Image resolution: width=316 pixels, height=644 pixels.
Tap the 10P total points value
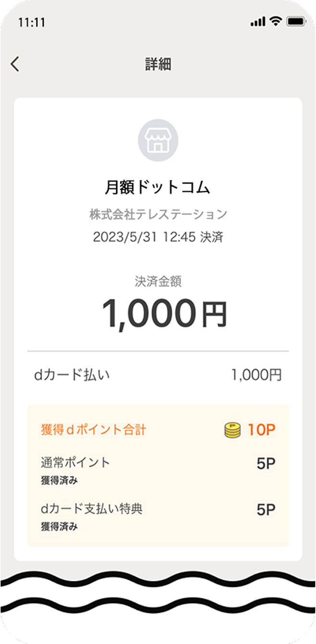(261, 429)
